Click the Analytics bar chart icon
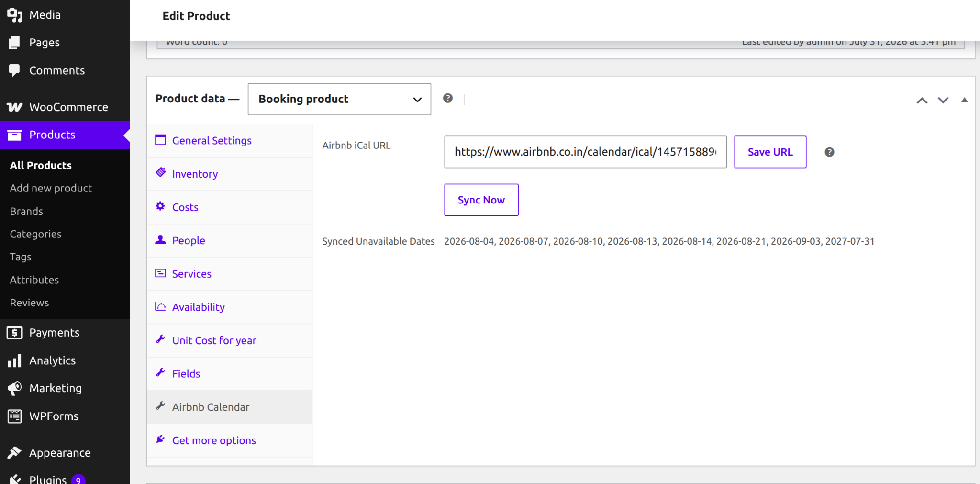 tap(14, 360)
